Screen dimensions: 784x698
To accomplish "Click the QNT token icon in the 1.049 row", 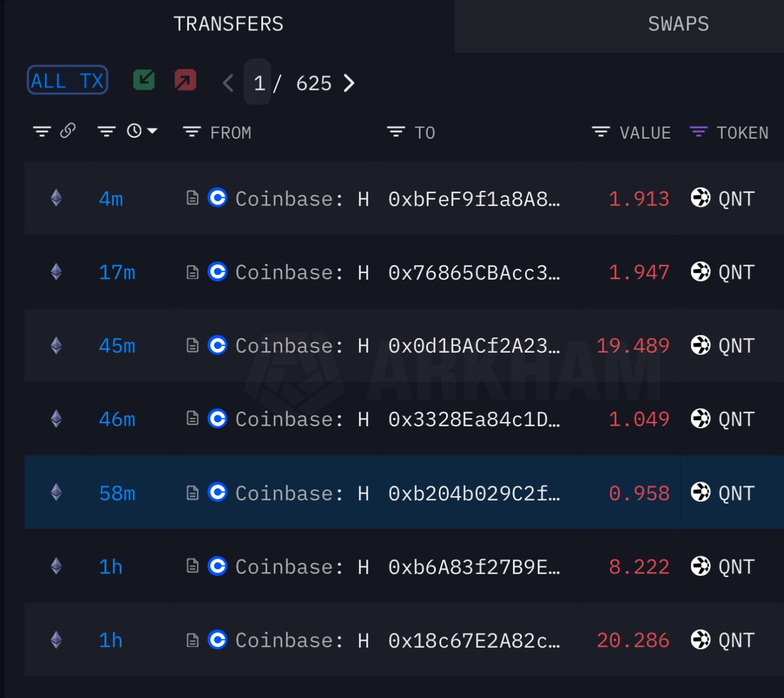I will tap(700, 418).
